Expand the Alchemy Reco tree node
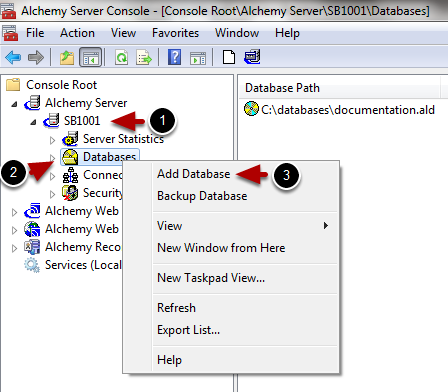The image size is (448, 392). [14, 248]
